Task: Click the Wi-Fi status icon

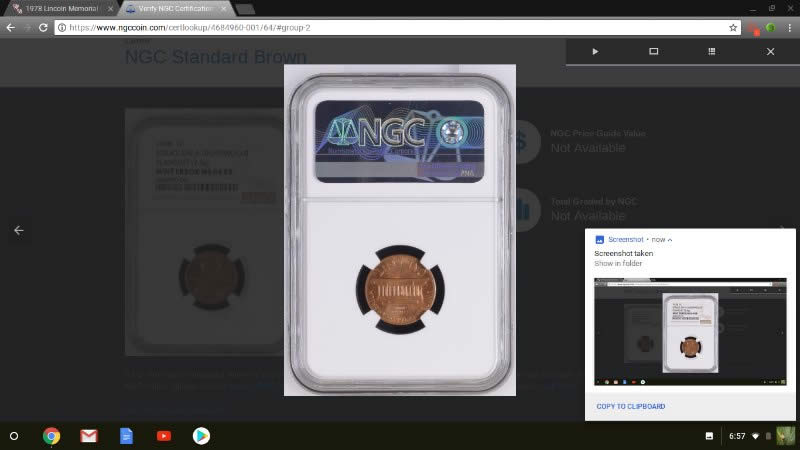Action: (x=755, y=436)
